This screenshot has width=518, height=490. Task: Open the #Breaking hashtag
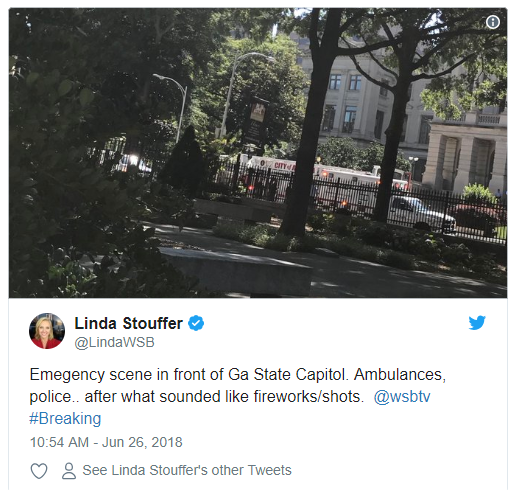(65, 419)
